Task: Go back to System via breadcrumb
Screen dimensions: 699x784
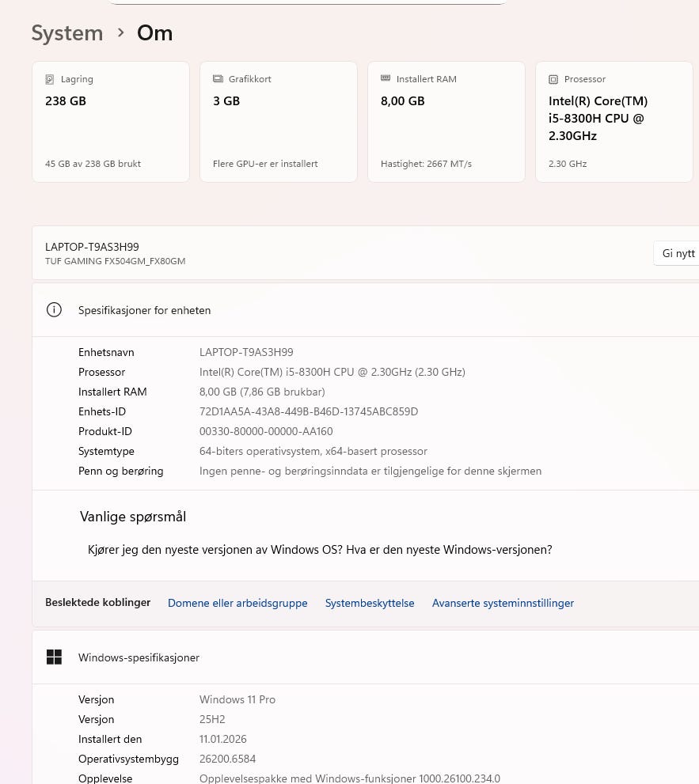Action: click(67, 33)
